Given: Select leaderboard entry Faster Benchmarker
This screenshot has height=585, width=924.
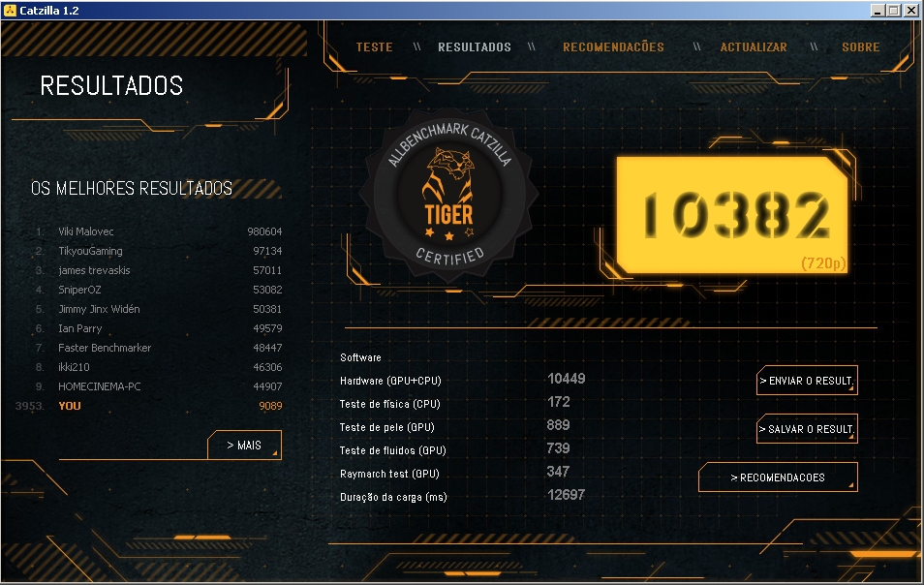Looking at the screenshot, I should (x=159, y=348).
